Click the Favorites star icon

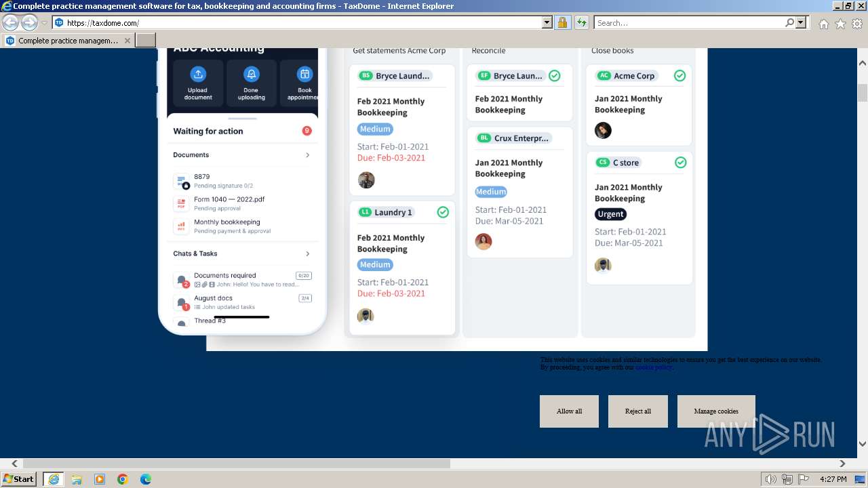[840, 23]
